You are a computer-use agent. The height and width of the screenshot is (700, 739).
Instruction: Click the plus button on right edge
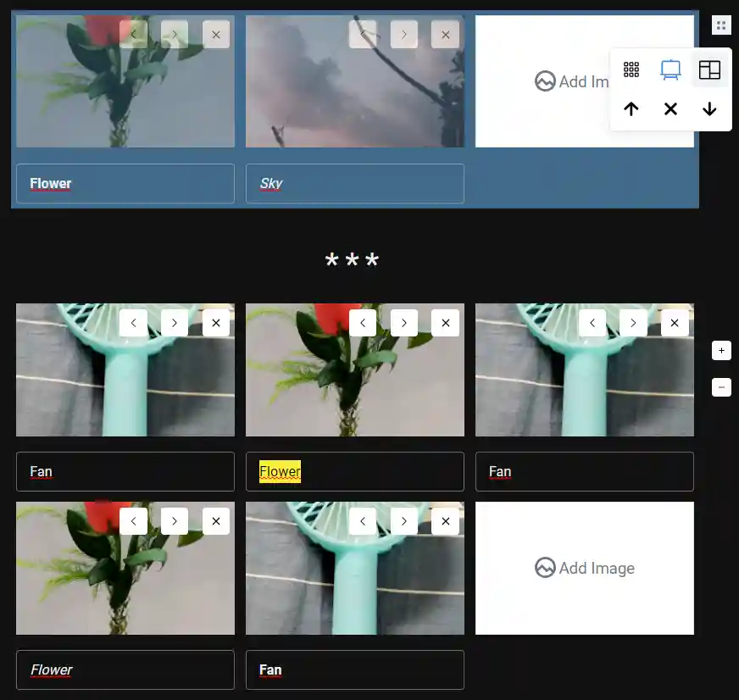pyautogui.click(x=721, y=350)
